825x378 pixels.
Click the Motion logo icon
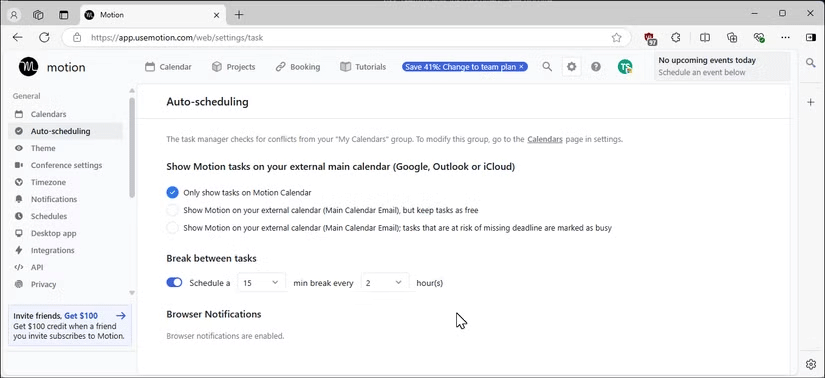(x=28, y=67)
